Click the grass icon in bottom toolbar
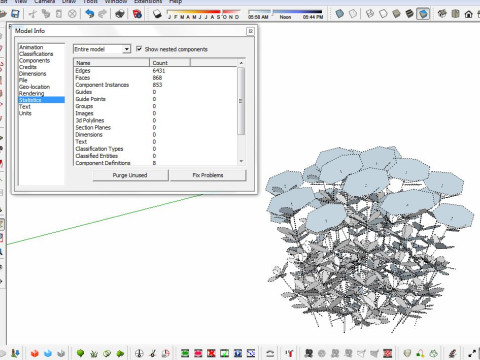 (x=94, y=353)
